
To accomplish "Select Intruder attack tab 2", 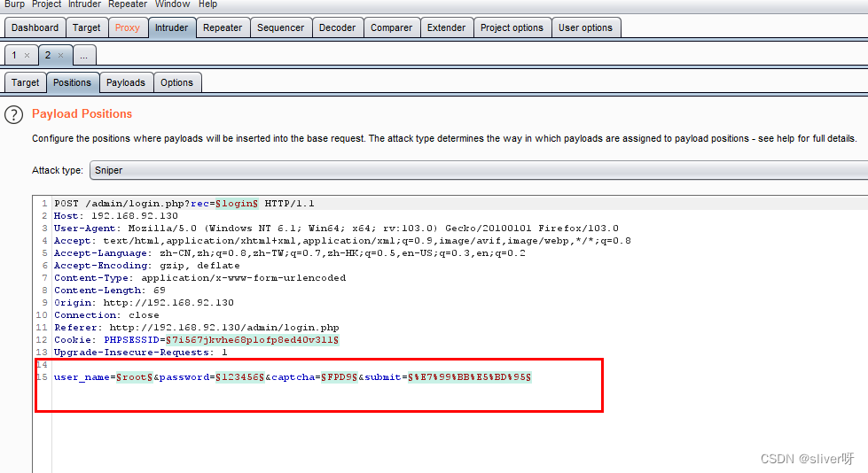I will 48,55.
